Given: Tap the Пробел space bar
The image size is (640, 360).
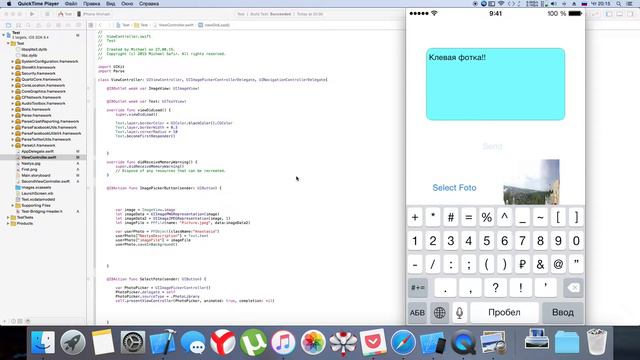Looking at the screenshot, I should coord(504,313).
